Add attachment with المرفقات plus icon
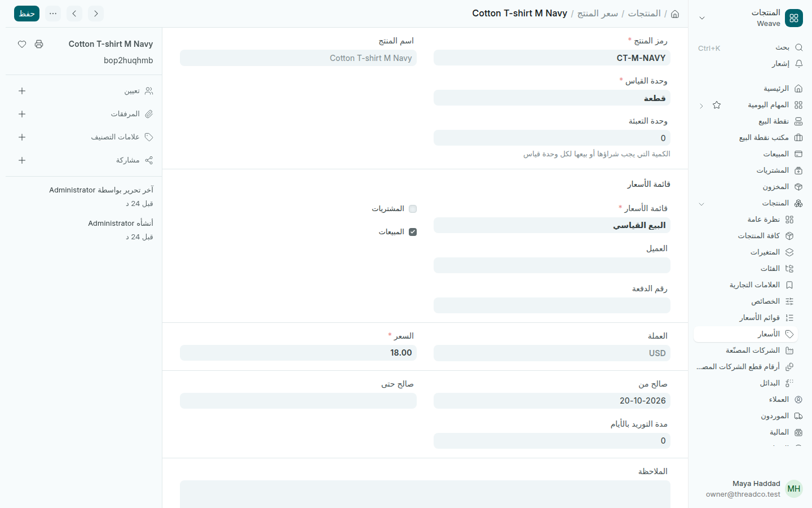The image size is (812, 508). pos(22,114)
